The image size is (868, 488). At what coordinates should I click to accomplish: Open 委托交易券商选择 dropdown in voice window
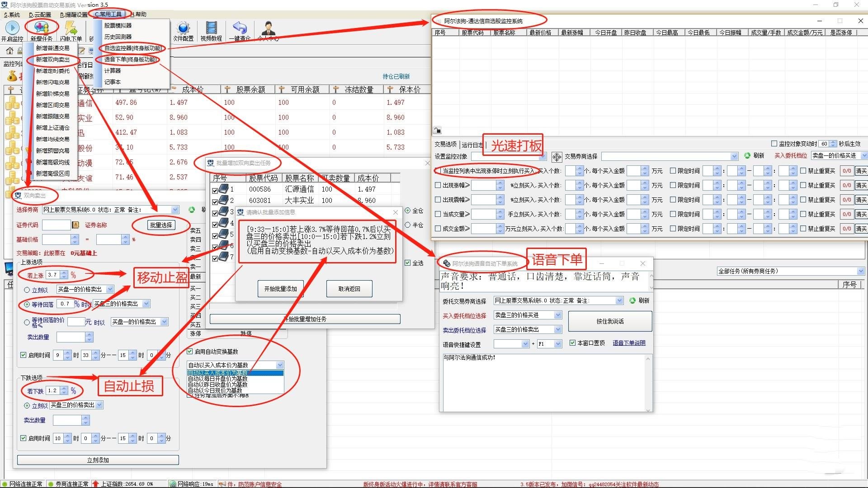(558, 300)
